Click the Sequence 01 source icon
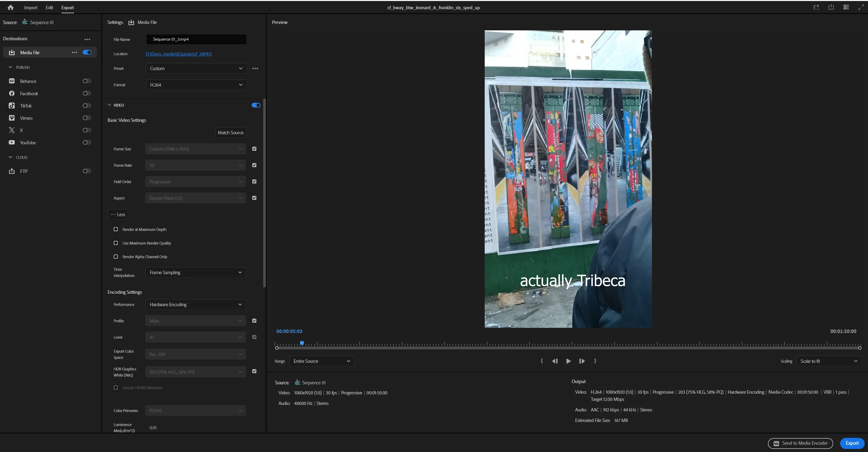Screen dimensions: 868x452 [x=25, y=22]
